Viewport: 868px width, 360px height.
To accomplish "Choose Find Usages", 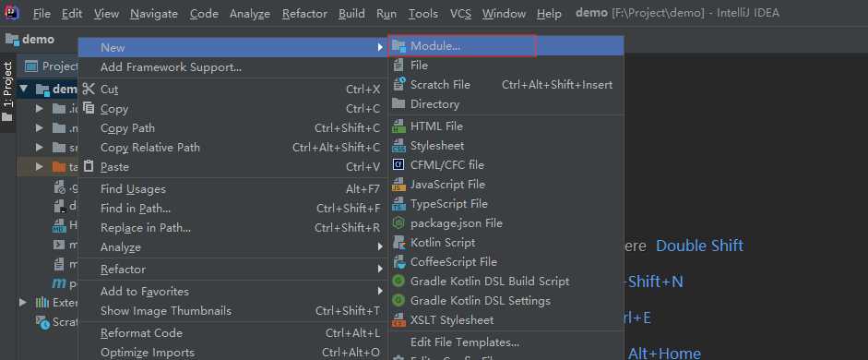I will tap(232, 189).
